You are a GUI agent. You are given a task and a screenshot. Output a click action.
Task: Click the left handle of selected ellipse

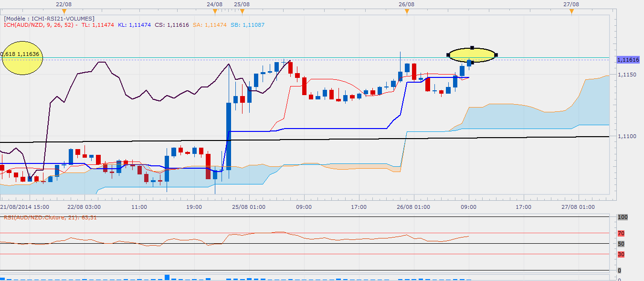448,55
